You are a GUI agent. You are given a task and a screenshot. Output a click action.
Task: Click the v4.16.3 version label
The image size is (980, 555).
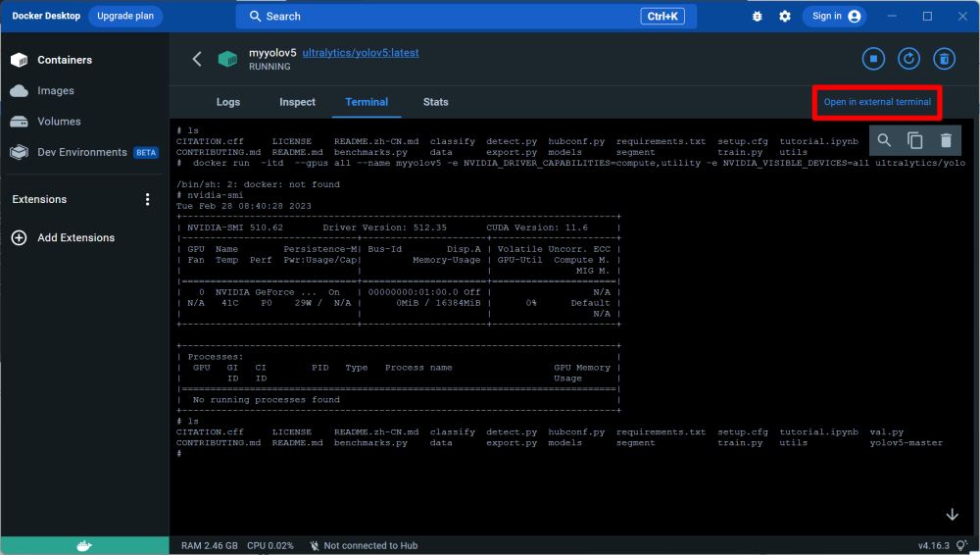[933, 545]
